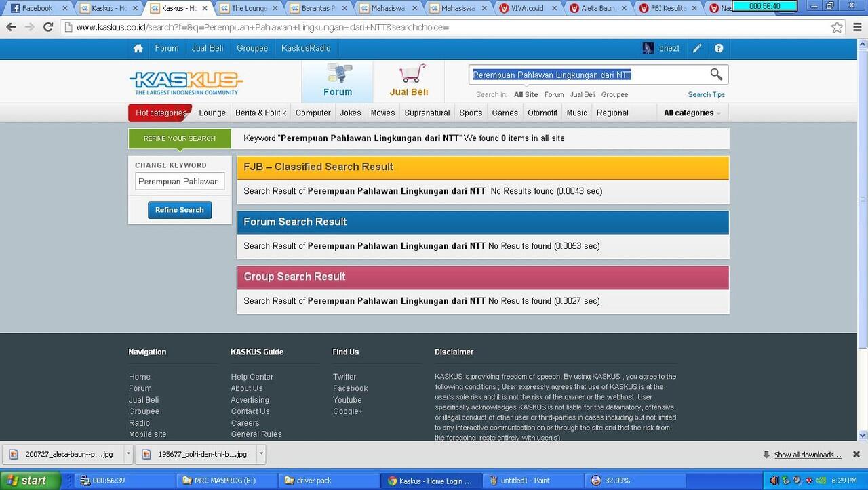
Task: Open the Youtube footer link
Action: (x=347, y=400)
